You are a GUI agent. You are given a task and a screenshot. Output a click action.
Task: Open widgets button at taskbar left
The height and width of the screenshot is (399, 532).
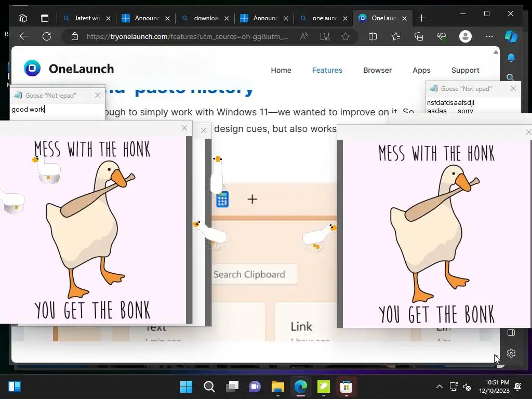pos(15,387)
